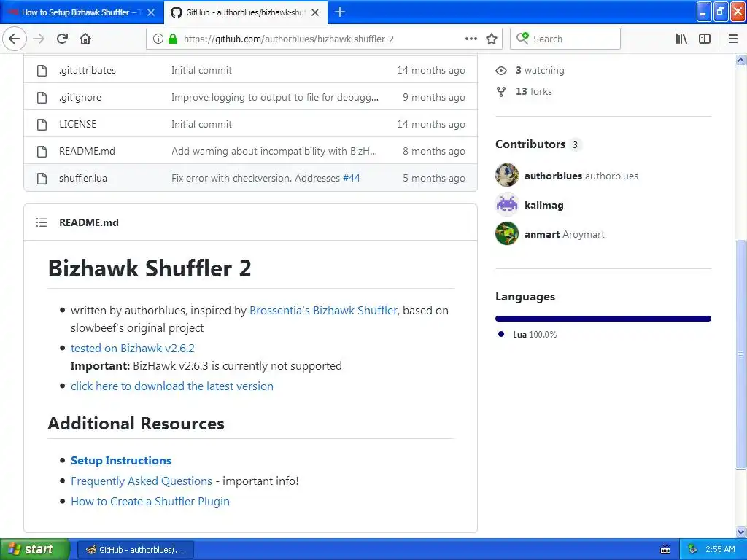Open page actions three-dot menu

tap(471, 39)
